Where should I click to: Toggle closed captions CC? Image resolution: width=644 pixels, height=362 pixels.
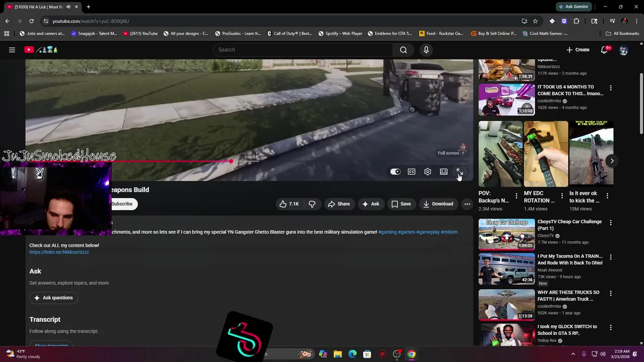click(412, 172)
